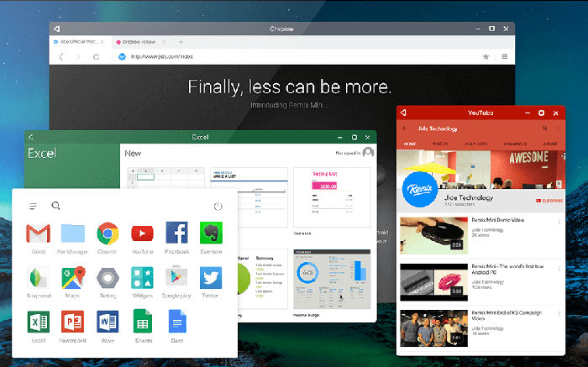Choose the personal budget template in Excel
Image resolution: width=588 pixels, height=367 pixels.
[x=332, y=280]
